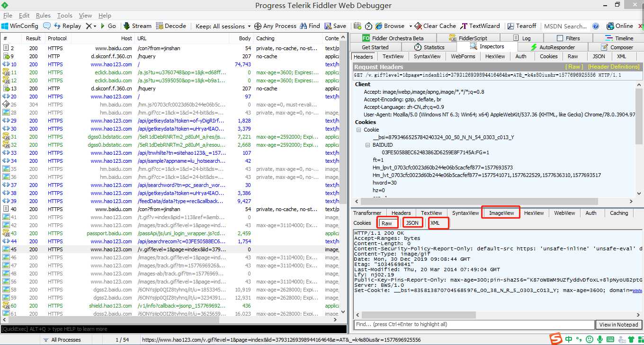Screen dimensions: 644x345
Task: Click the Browse Internet Explorer icon
Action: [379, 26]
